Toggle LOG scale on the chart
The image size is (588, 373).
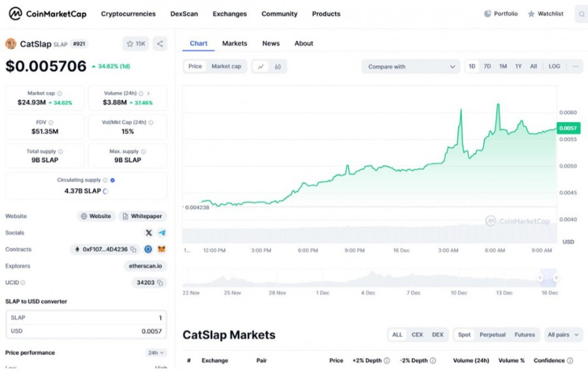pos(554,67)
